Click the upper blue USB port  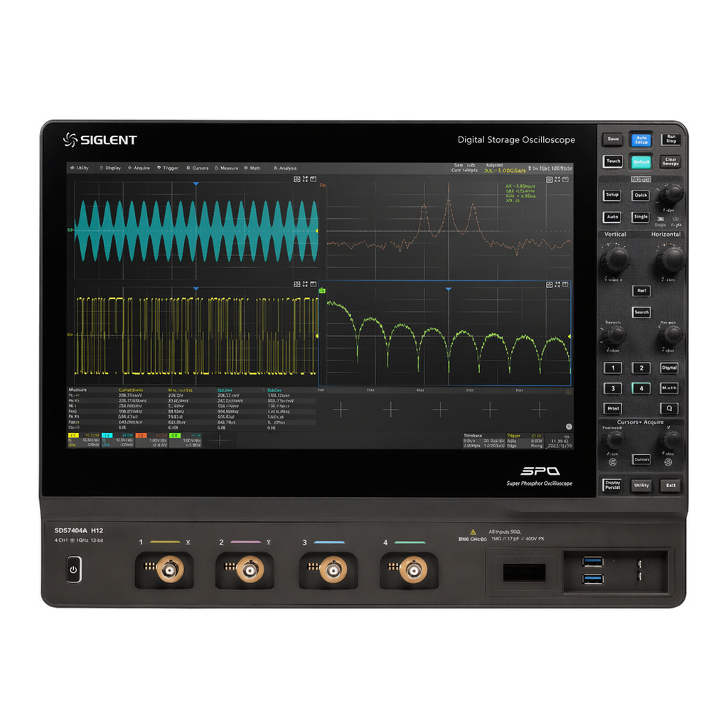(593, 562)
